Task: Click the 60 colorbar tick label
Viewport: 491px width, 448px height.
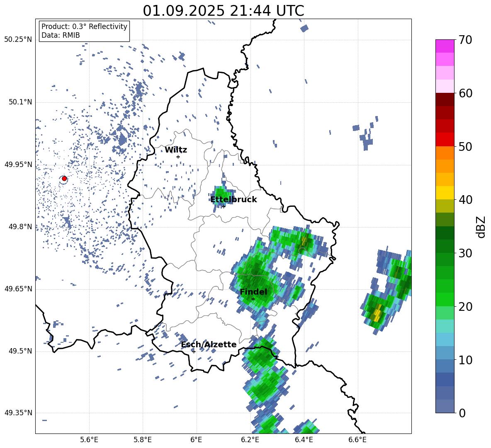Action: point(465,93)
